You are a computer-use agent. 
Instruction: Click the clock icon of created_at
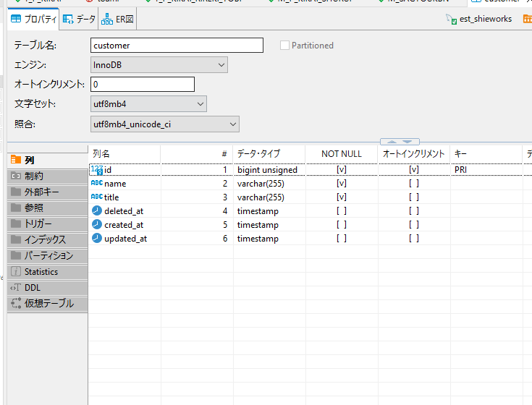click(x=97, y=224)
